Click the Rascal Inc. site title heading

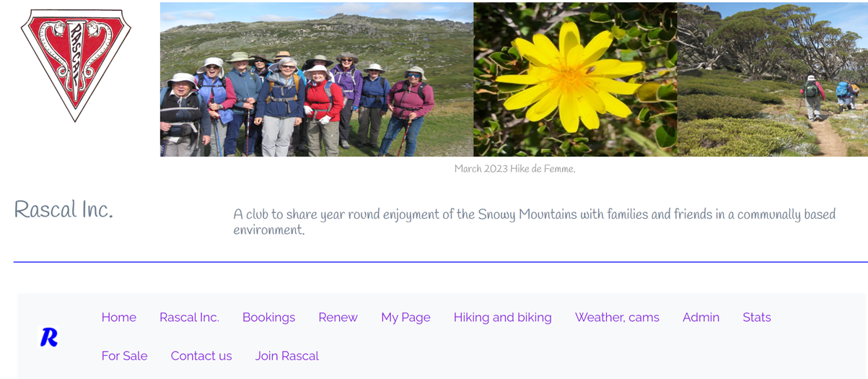point(63,210)
